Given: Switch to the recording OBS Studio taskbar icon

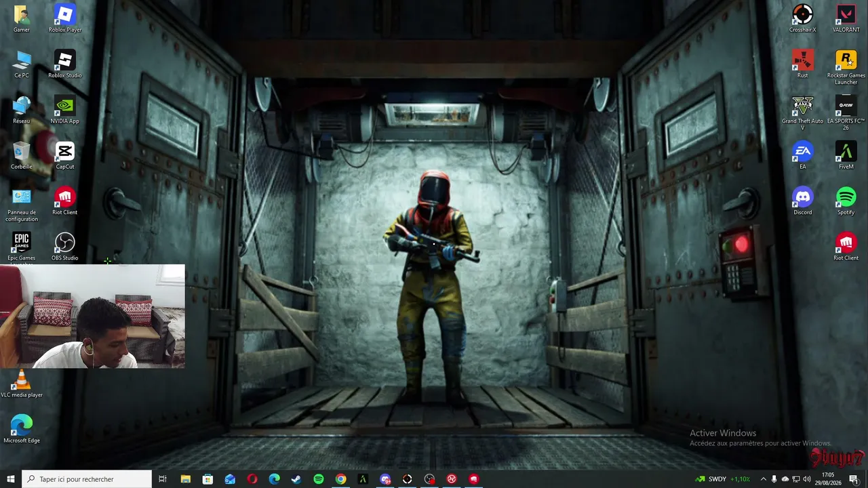Looking at the screenshot, I should pyautogui.click(x=429, y=479).
